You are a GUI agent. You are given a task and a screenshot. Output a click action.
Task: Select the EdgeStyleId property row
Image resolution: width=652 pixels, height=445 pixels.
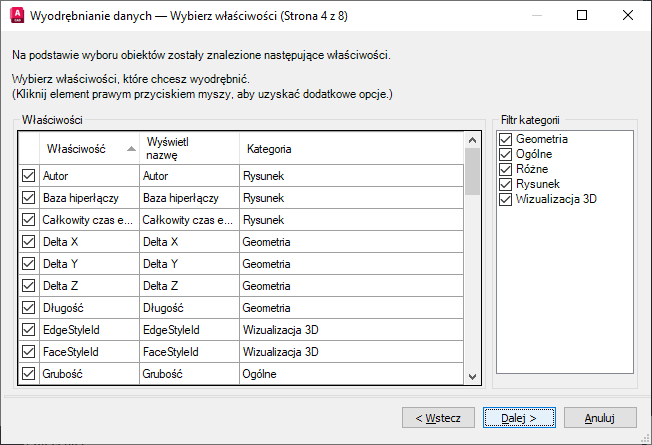tap(86, 330)
